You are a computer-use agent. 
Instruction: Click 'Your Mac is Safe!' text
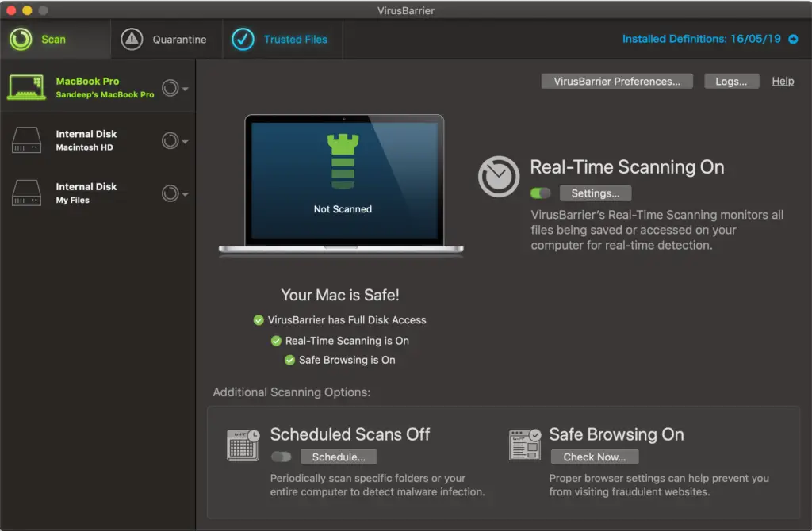[x=340, y=295]
